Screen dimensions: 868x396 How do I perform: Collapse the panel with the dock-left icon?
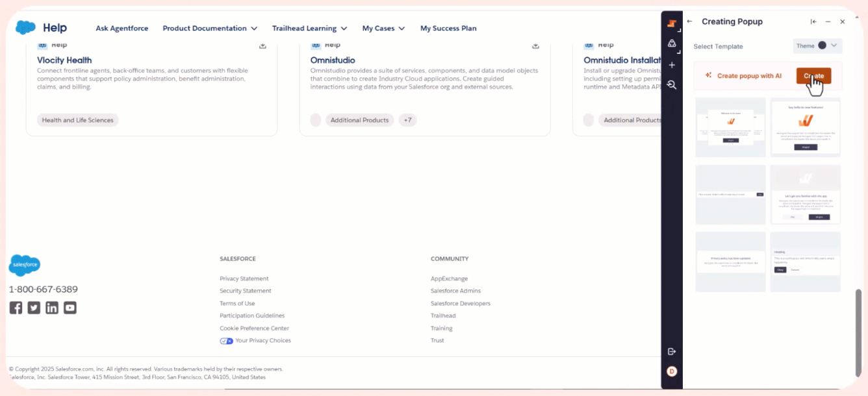pyautogui.click(x=813, y=21)
